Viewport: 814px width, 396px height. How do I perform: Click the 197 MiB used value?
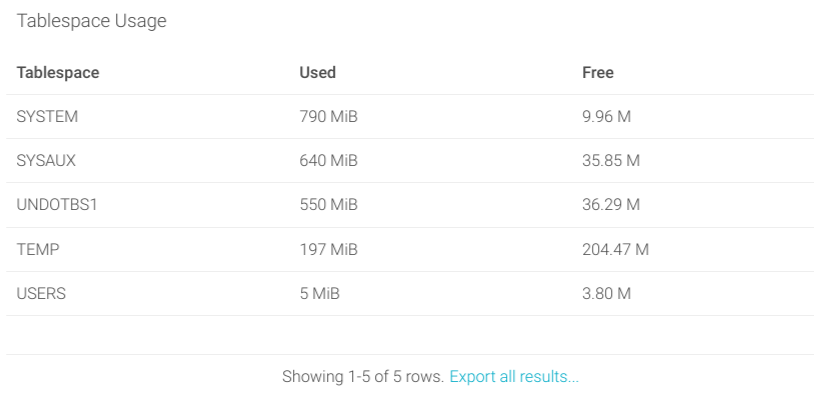coord(329,250)
